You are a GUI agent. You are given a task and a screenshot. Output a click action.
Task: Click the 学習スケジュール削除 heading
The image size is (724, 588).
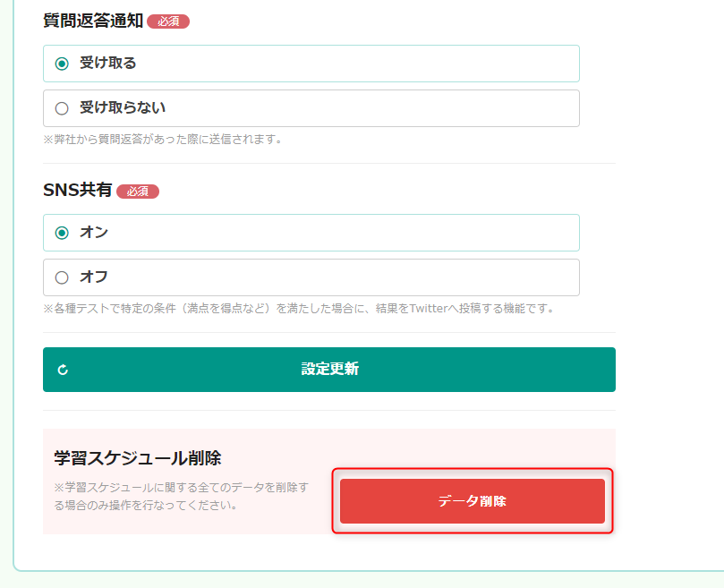coord(138,458)
